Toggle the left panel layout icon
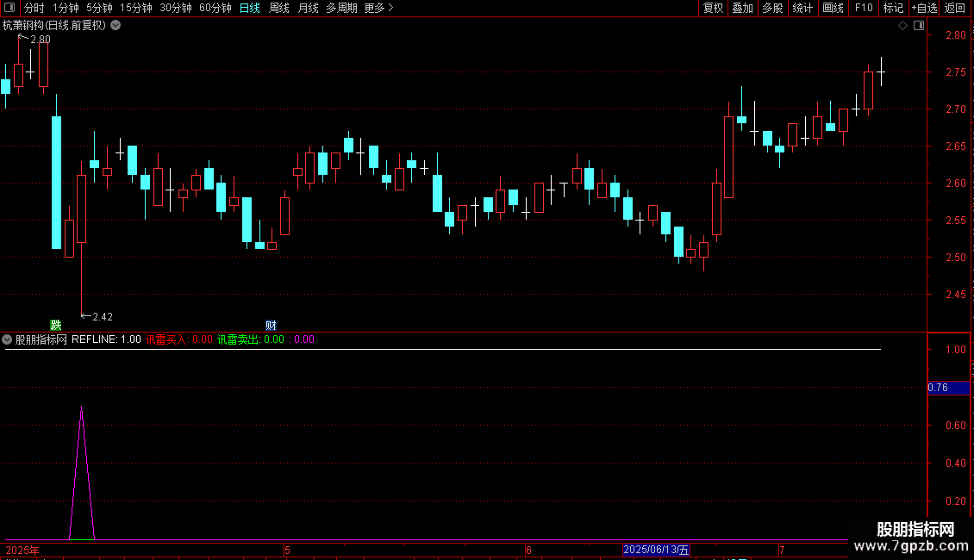Screen dimensions: 974x560 pos(9,8)
